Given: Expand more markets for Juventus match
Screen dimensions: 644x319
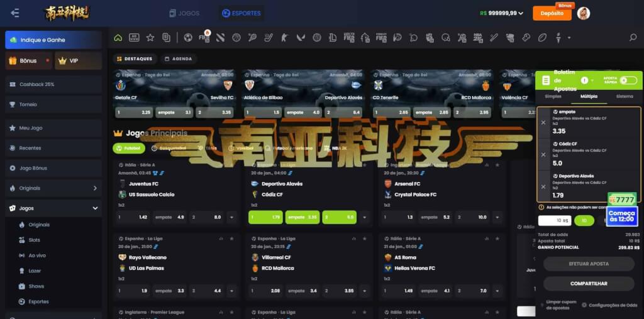Looking at the screenshot, I should (x=232, y=217).
